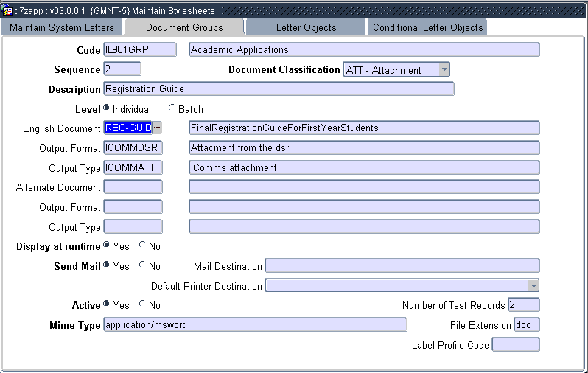This screenshot has width=588, height=373.
Task: Expand the Document Classification dropdown
Action: pos(444,70)
